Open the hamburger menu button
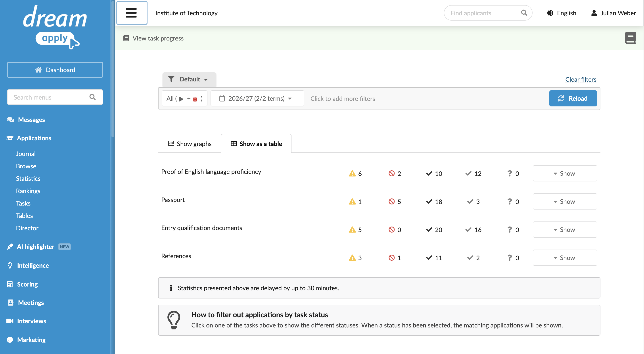644x354 pixels. coord(132,13)
